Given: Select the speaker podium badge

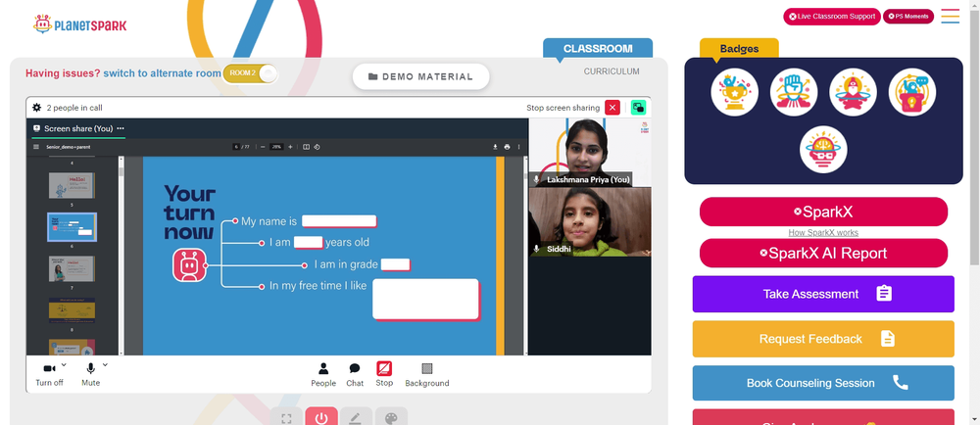Looking at the screenshot, I should 911,92.
